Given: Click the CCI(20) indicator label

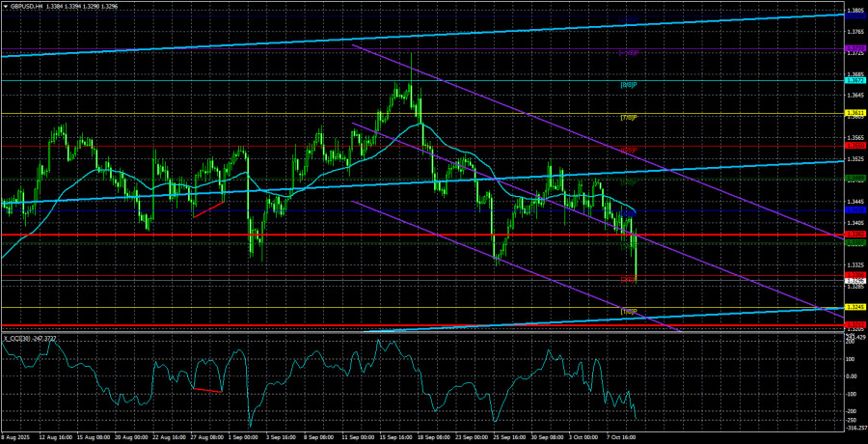Looking at the screenshot, I should 29,338.
